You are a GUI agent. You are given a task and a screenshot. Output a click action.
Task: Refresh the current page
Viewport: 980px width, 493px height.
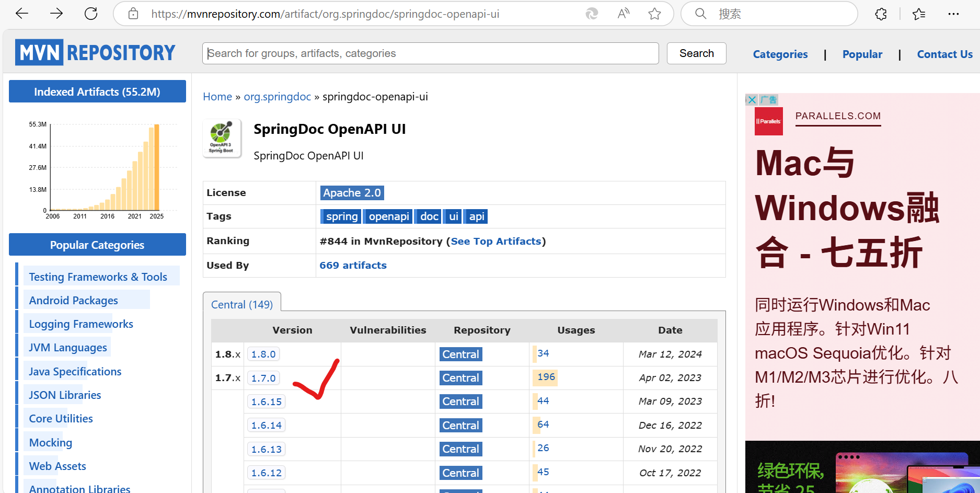tap(90, 13)
